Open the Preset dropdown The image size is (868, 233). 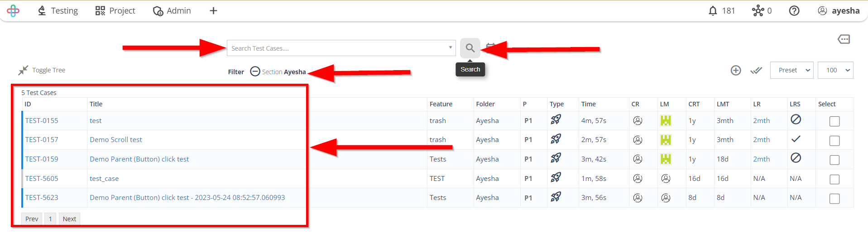[x=791, y=70]
